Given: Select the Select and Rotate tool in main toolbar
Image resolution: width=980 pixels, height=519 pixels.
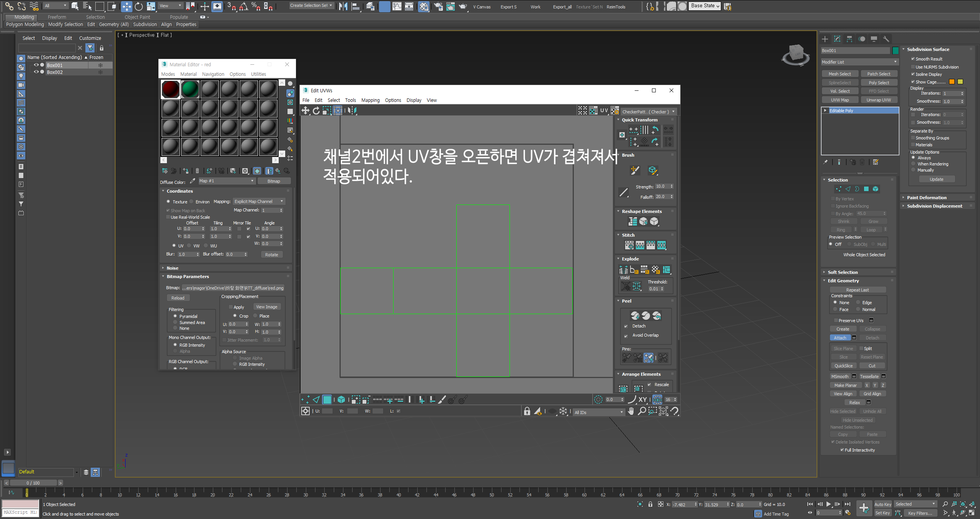Looking at the screenshot, I should tap(139, 6).
